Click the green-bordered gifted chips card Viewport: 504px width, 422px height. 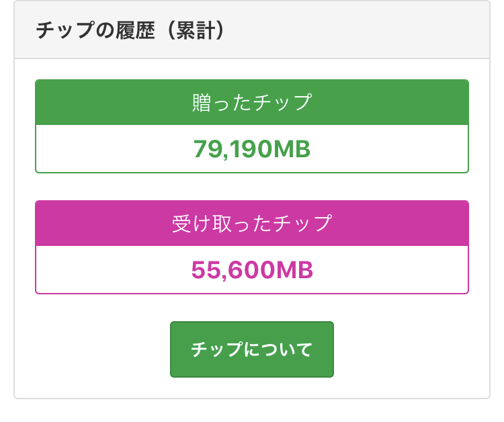pyautogui.click(x=251, y=126)
